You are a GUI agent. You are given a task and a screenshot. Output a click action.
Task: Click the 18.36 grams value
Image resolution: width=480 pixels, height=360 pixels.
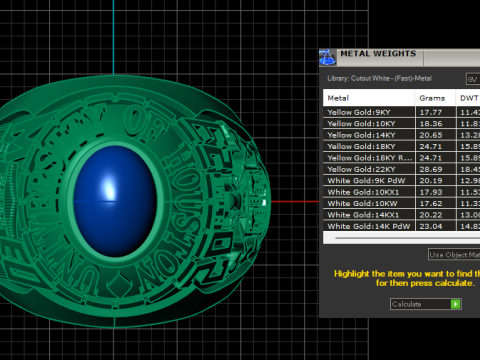tap(431, 124)
